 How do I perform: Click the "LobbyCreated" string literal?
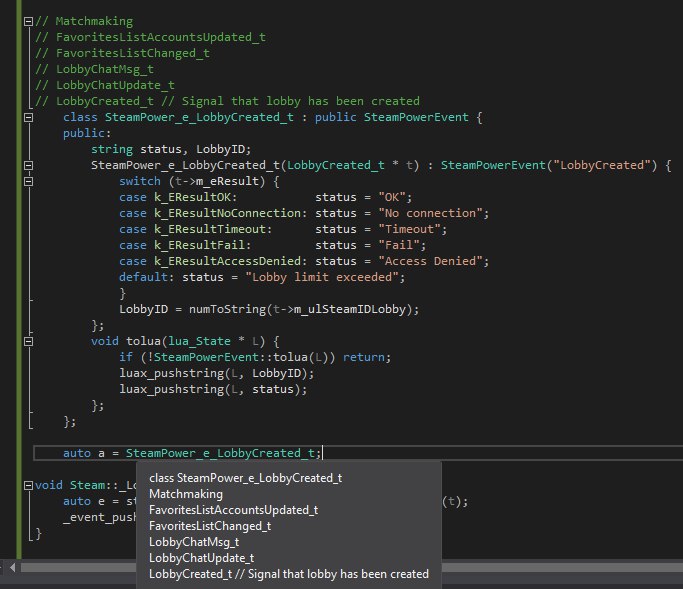(x=605, y=165)
